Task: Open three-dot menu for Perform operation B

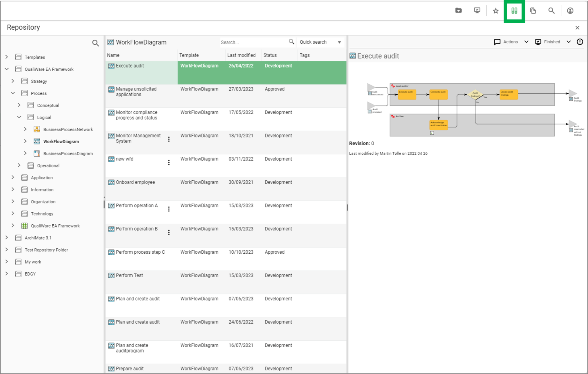Action: [169, 232]
